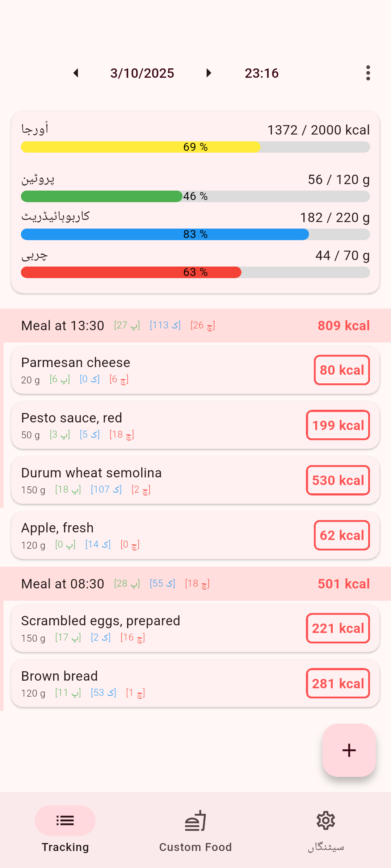Tap the 221 kcal Scrambled eggs badge
Screen dimensions: 391x868
(x=338, y=628)
